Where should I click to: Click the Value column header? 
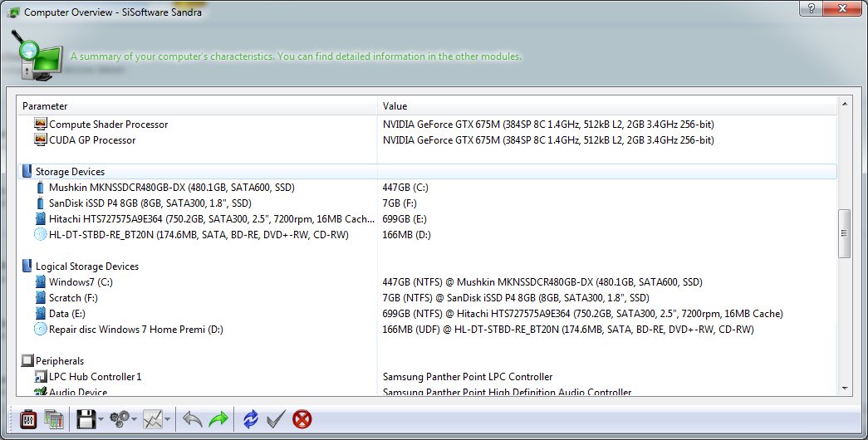[x=607, y=106]
